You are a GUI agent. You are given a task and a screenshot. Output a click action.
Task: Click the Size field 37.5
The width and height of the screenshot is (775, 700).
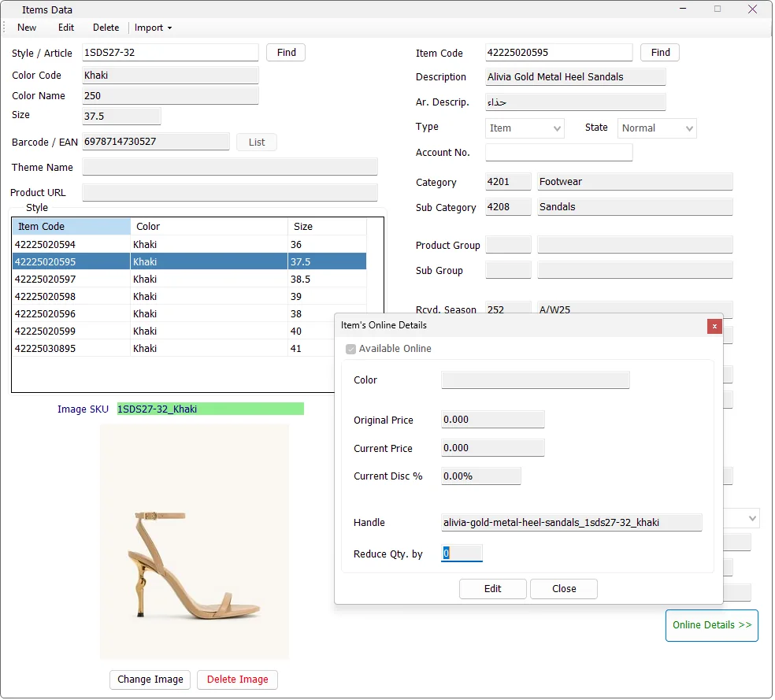(121, 117)
